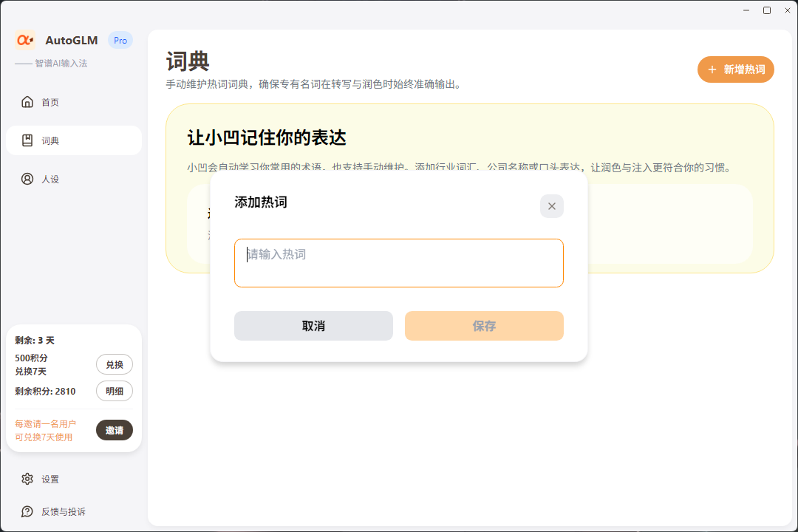The height and width of the screenshot is (532, 798).
Task: Minimize the AutoGLM window
Action: pyautogui.click(x=747, y=10)
